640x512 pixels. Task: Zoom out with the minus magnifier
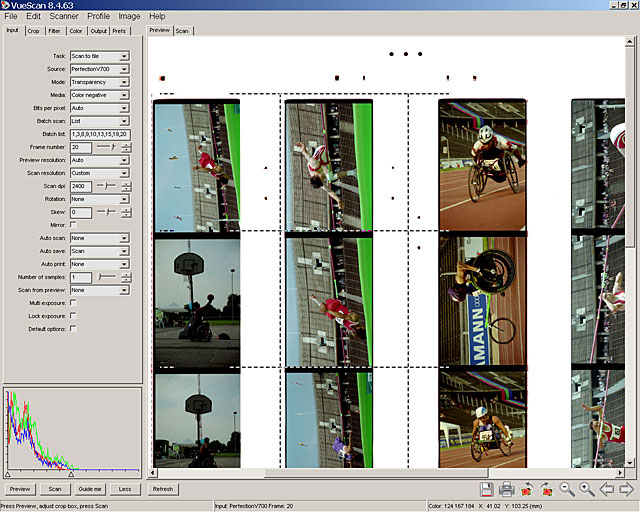pyautogui.click(x=567, y=489)
